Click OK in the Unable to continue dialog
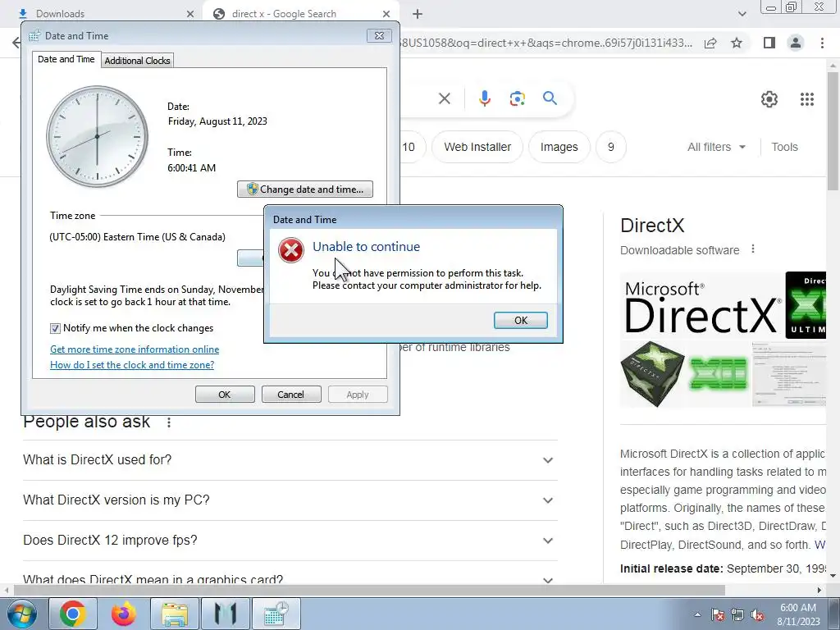Image resolution: width=840 pixels, height=630 pixels. pyautogui.click(x=520, y=321)
